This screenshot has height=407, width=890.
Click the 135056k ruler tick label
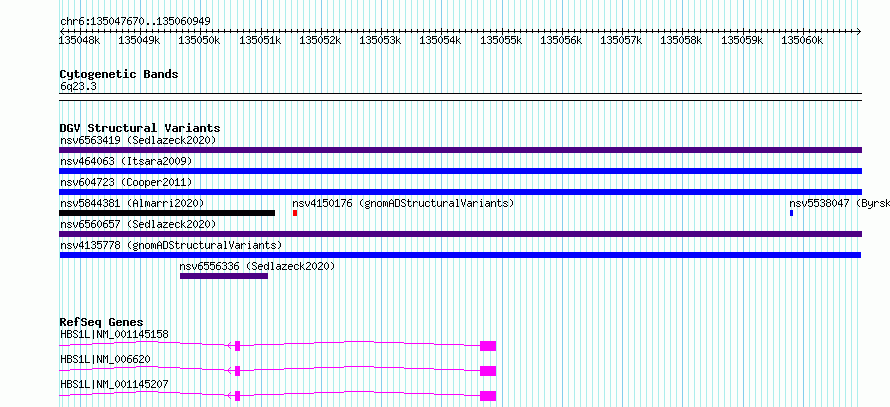tap(561, 40)
